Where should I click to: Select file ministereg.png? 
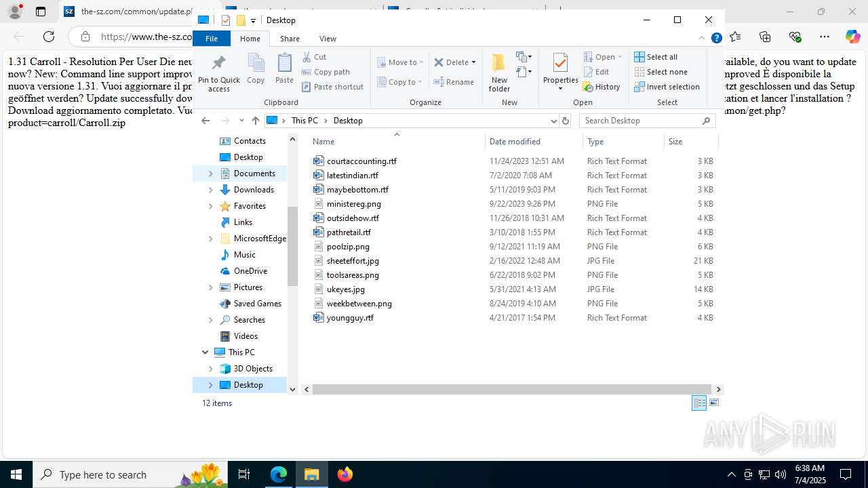353,204
